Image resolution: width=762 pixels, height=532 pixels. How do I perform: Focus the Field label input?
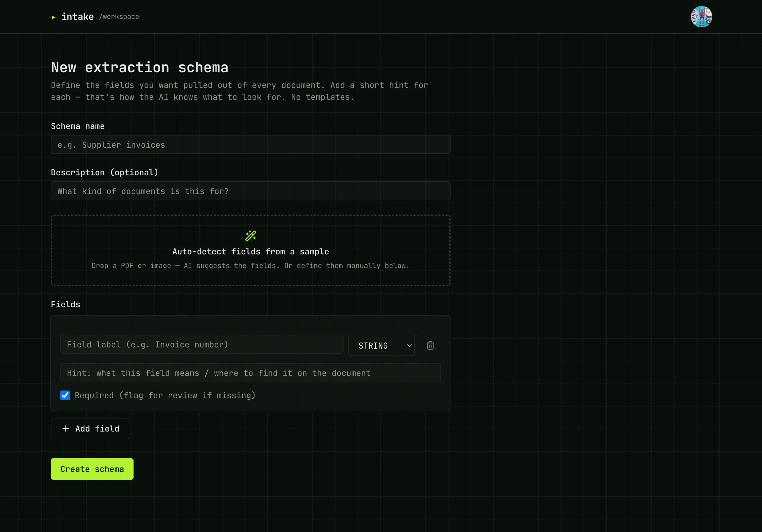pyautogui.click(x=202, y=344)
